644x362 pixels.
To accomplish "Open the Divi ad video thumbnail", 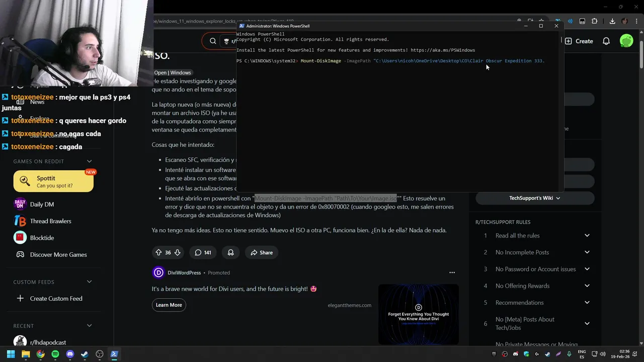I will [x=418, y=314].
